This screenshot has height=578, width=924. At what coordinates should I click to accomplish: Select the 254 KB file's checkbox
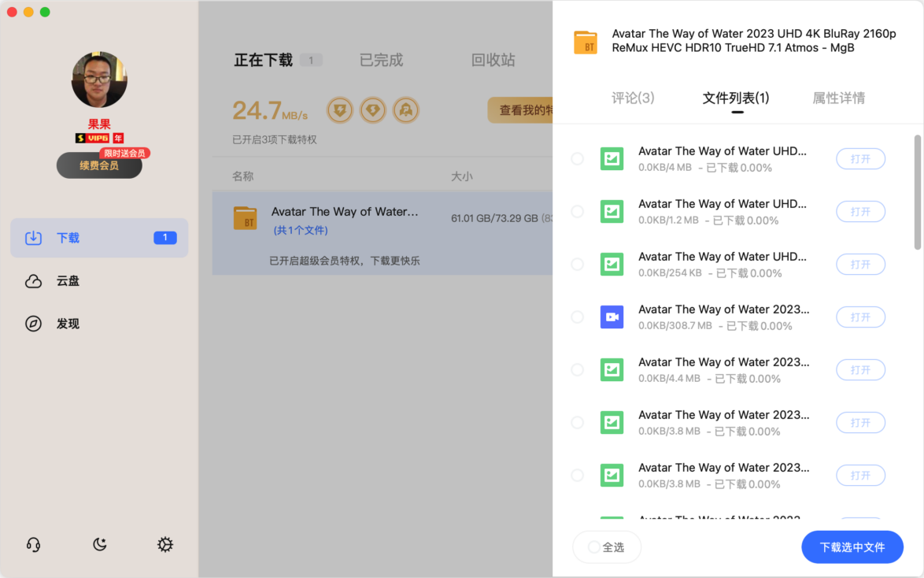point(578,265)
